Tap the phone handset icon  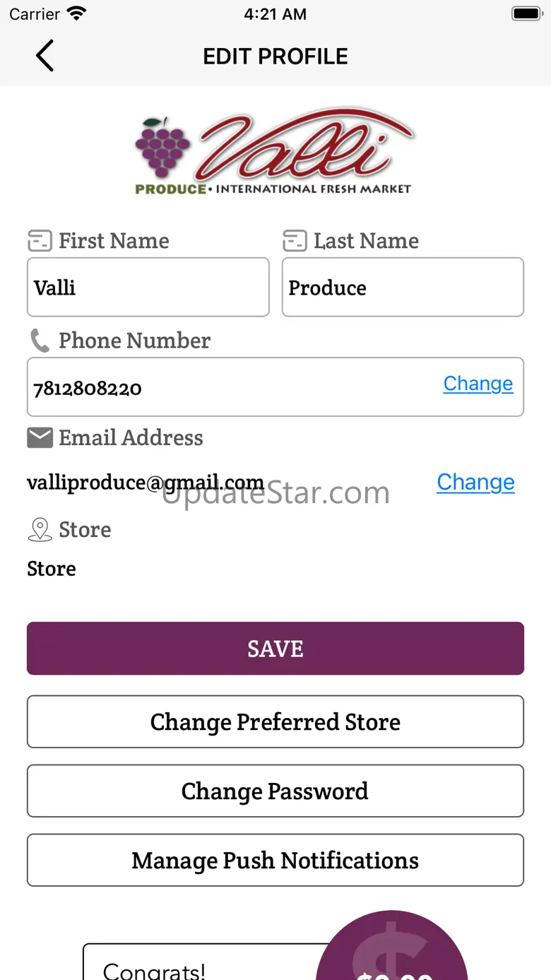(40, 341)
